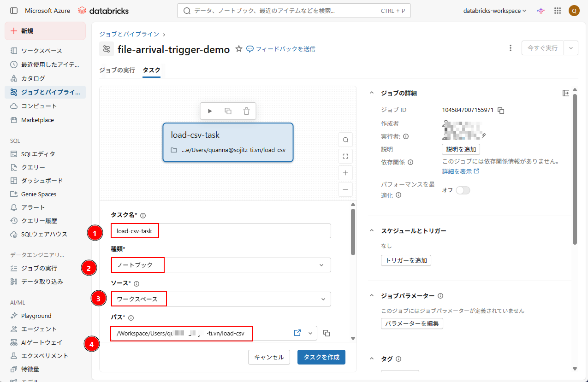The width and height of the screenshot is (588, 382).
Task: Toggle the performance optimization switch
Action: 463,190
